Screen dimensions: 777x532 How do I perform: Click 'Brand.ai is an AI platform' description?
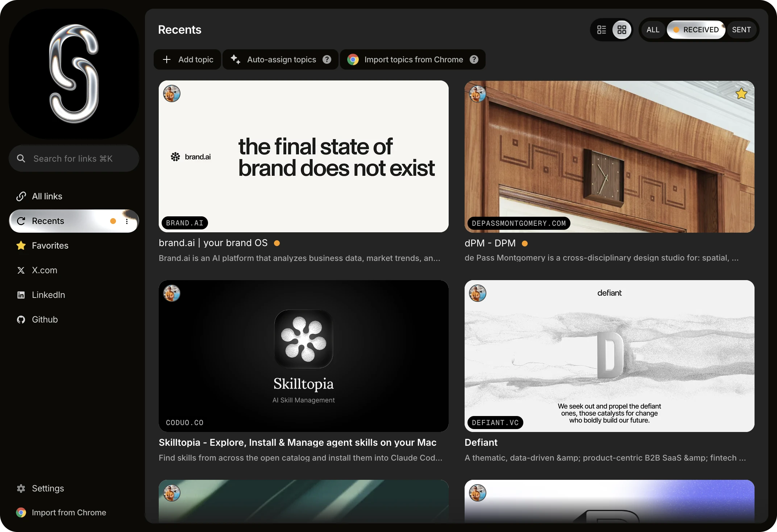pos(299,258)
